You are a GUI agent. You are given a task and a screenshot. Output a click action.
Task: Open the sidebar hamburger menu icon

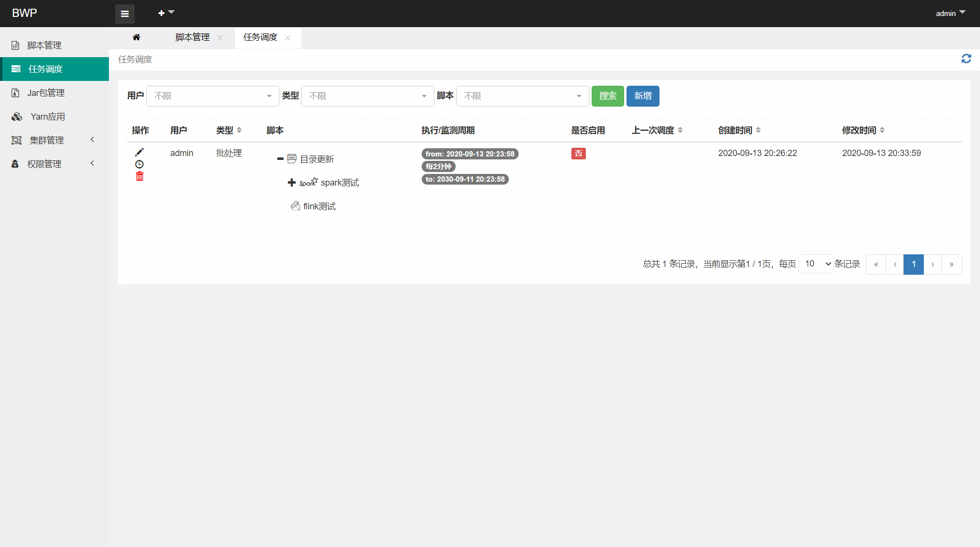(x=124, y=14)
